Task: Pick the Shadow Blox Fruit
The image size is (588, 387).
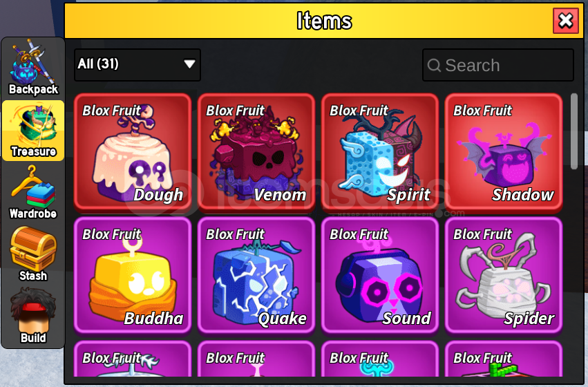Action: tap(504, 151)
